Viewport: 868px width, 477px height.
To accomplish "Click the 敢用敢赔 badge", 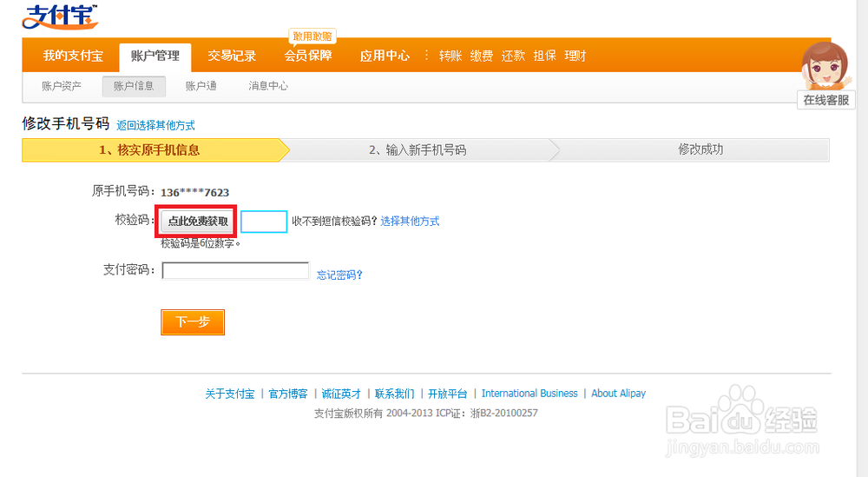I will [312, 36].
